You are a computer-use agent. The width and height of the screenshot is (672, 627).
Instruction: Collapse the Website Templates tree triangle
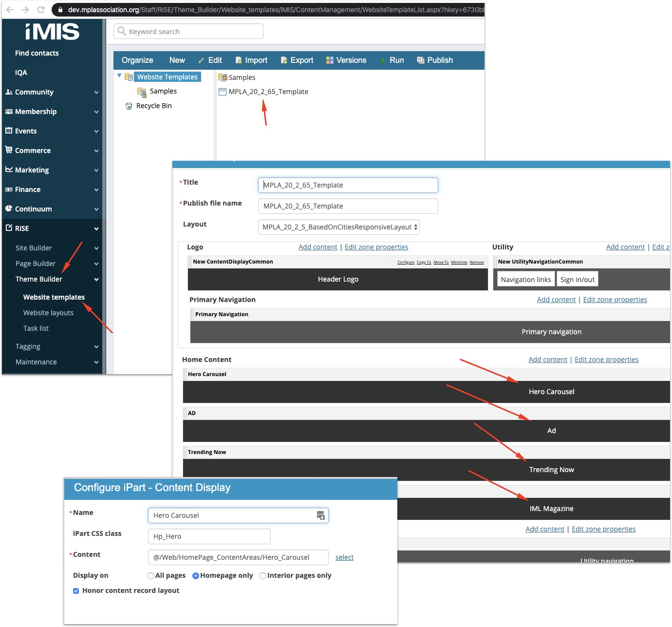click(x=119, y=76)
